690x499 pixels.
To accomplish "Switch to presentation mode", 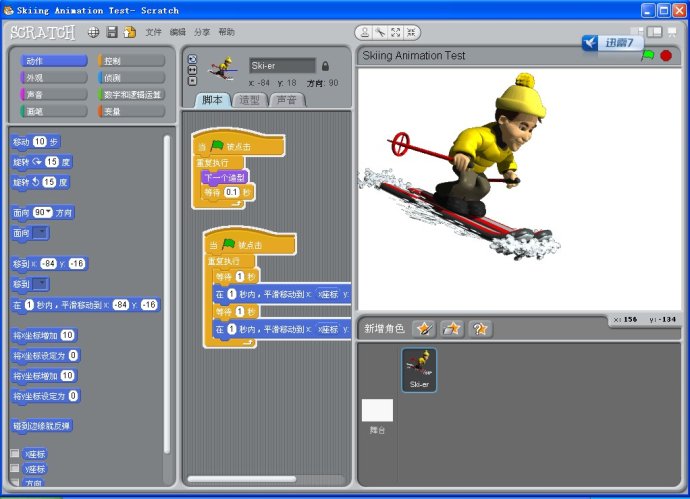I will point(672,32).
